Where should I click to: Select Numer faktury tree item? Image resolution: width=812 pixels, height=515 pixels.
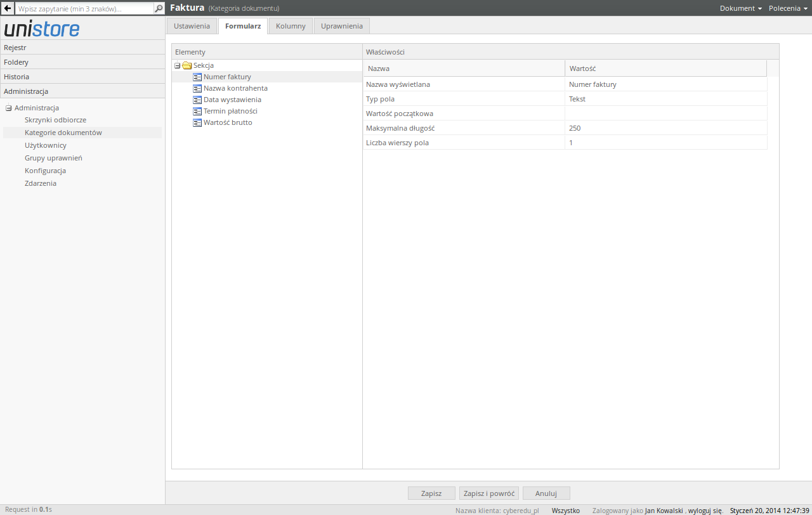click(227, 77)
